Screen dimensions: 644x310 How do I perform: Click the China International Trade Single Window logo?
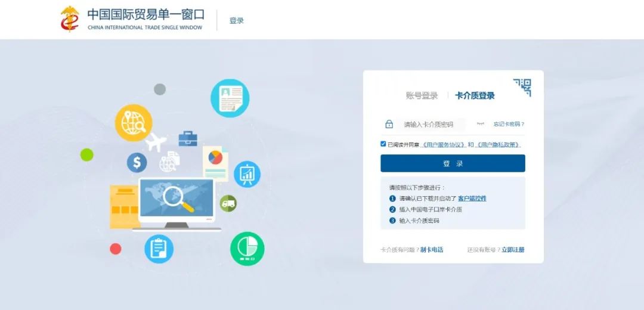(x=132, y=19)
